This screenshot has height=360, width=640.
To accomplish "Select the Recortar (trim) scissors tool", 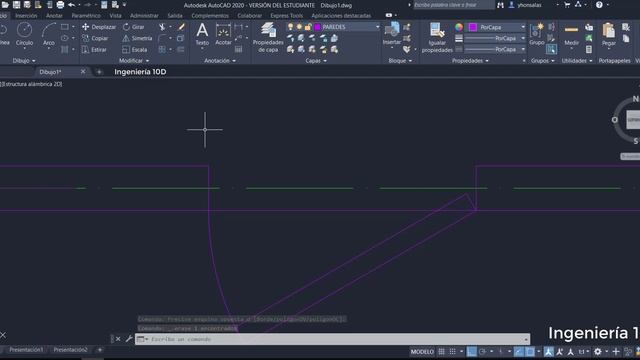I will (x=162, y=27).
